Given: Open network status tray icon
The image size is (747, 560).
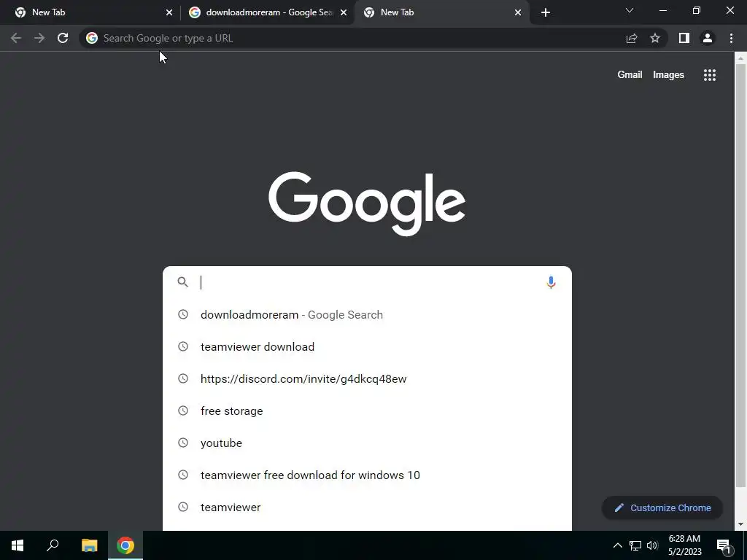Looking at the screenshot, I should tap(635, 545).
